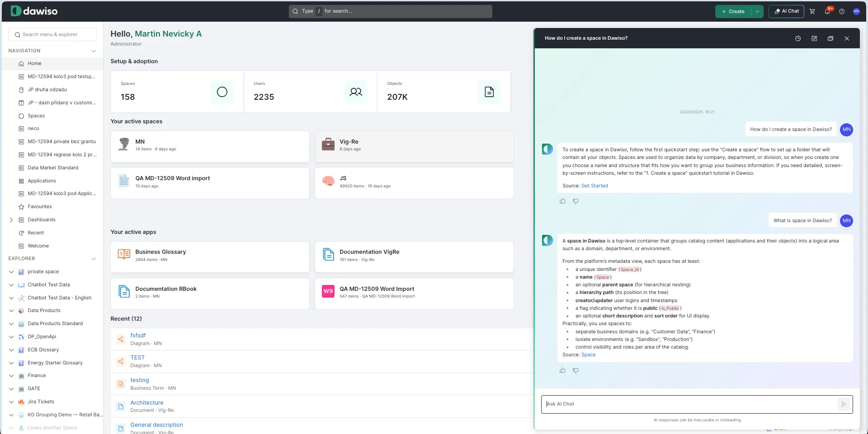Focus the global search bar
The image size is (868, 434).
pyautogui.click(x=391, y=11)
